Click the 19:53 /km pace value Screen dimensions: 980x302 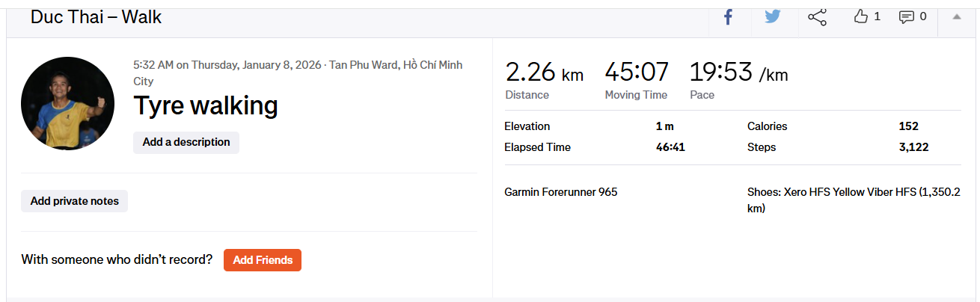(738, 73)
